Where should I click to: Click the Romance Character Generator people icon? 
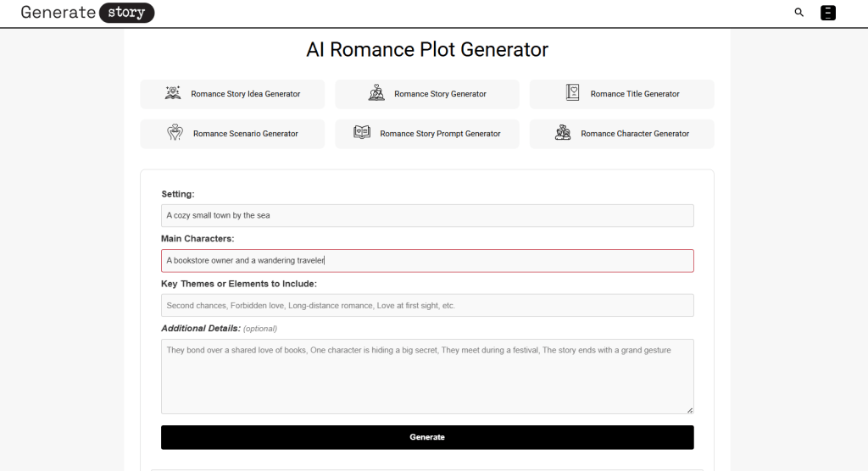(563, 133)
